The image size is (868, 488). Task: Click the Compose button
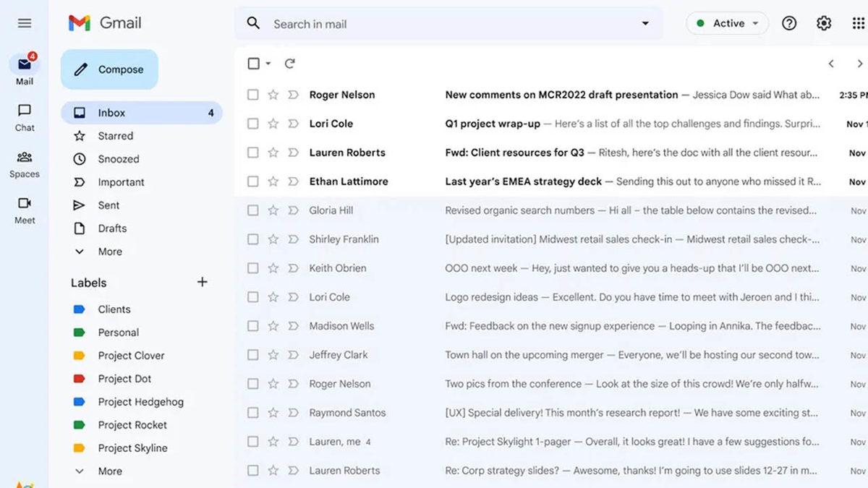109,69
